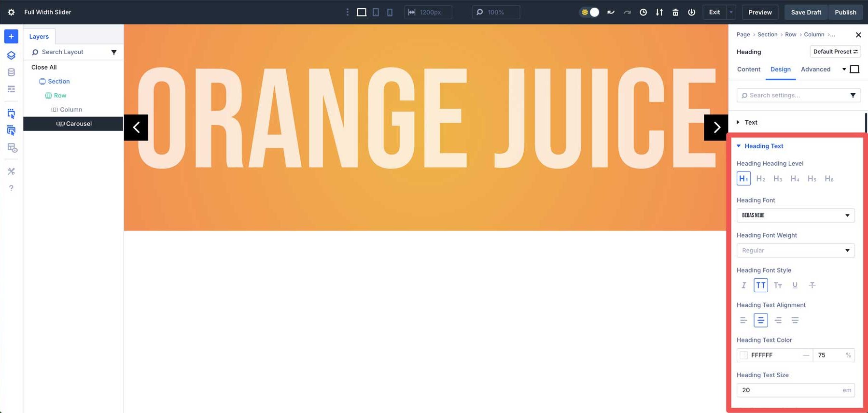This screenshot has width=868, height=413.
Task: Align heading text right
Action: tap(778, 320)
